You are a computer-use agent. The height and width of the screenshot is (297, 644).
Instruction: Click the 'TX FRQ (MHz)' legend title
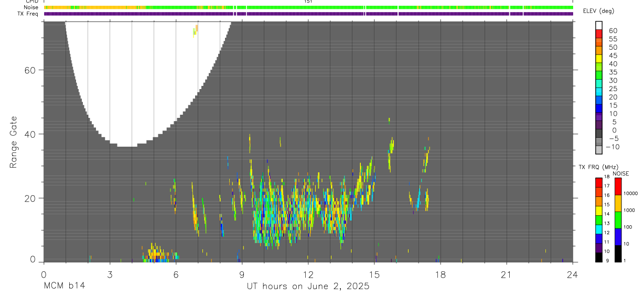[598, 167]
